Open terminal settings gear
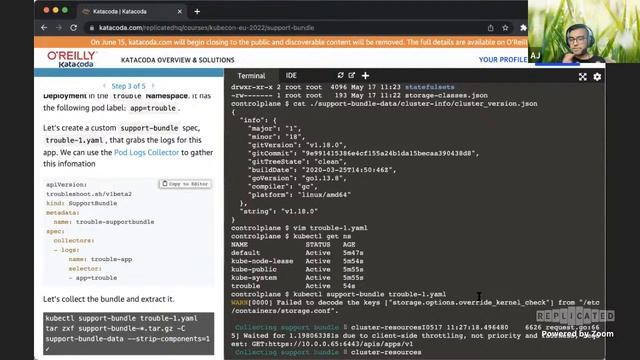The height and width of the screenshot is (360, 640). point(597,77)
